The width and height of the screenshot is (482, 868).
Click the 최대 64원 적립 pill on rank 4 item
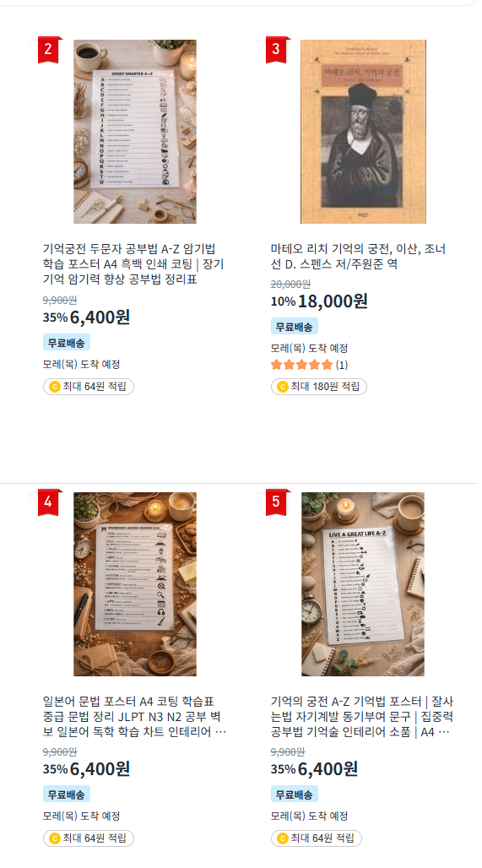click(x=89, y=838)
